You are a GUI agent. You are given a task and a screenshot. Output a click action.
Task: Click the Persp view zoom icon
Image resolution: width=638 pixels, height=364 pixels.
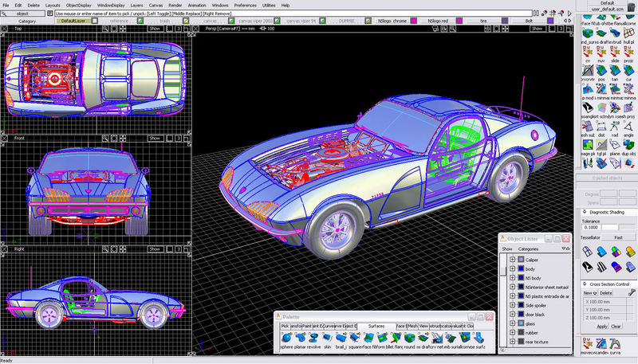[x=452, y=29]
